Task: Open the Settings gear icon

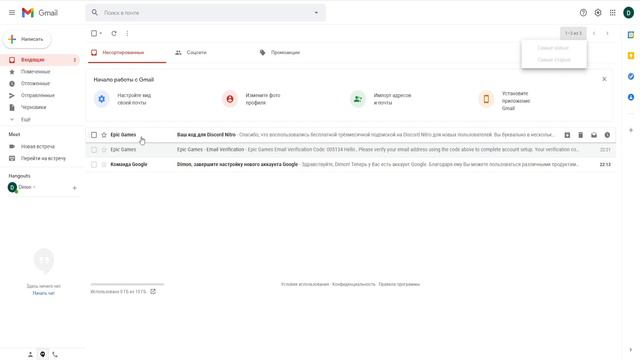Action: (x=598, y=13)
